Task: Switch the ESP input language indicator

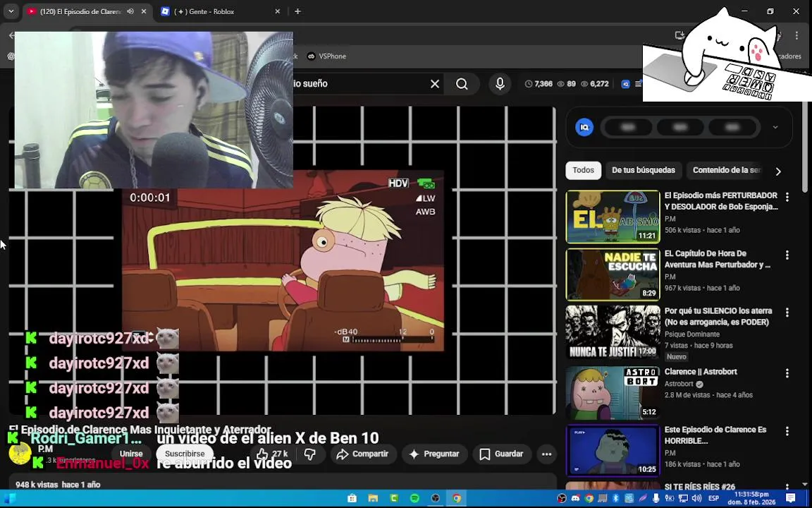Action: [713, 499]
